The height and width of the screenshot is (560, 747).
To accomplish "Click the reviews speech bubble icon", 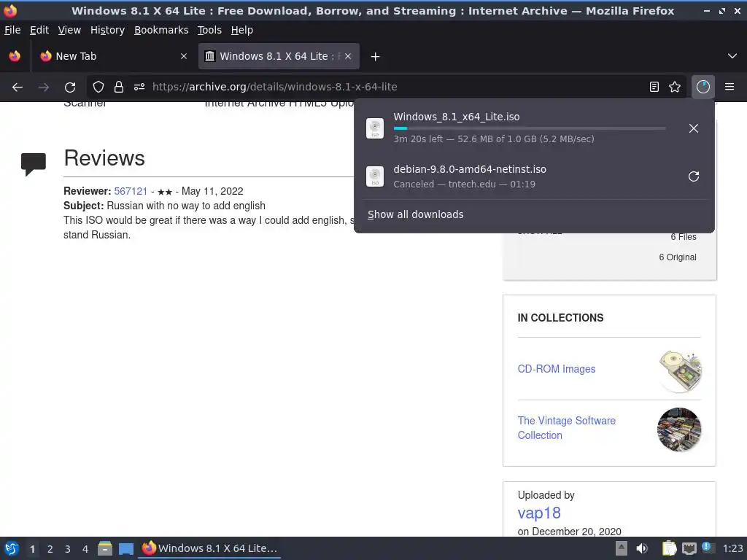I will pyautogui.click(x=34, y=164).
